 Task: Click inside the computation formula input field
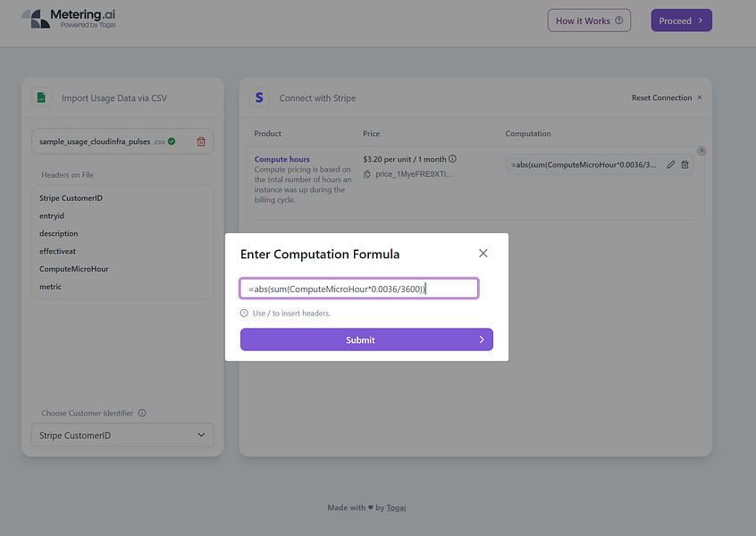(357, 288)
